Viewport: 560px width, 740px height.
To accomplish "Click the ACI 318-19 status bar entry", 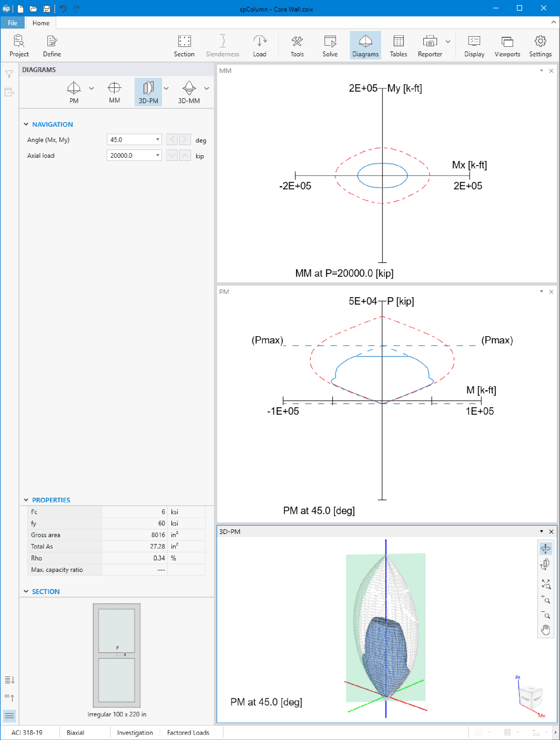I will tap(27, 732).
